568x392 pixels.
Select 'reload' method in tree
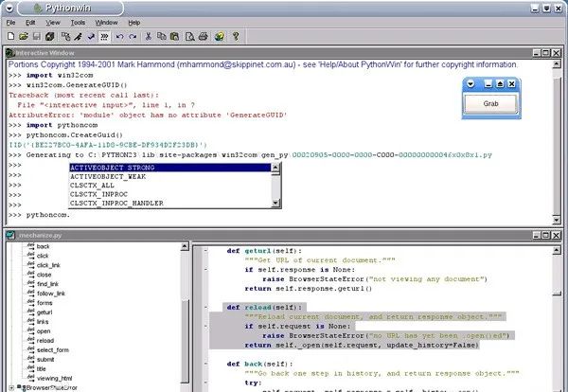(45, 341)
